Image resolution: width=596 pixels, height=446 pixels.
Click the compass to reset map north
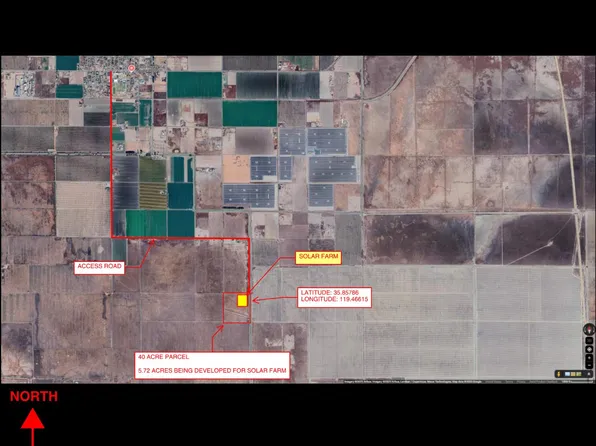pos(589,329)
